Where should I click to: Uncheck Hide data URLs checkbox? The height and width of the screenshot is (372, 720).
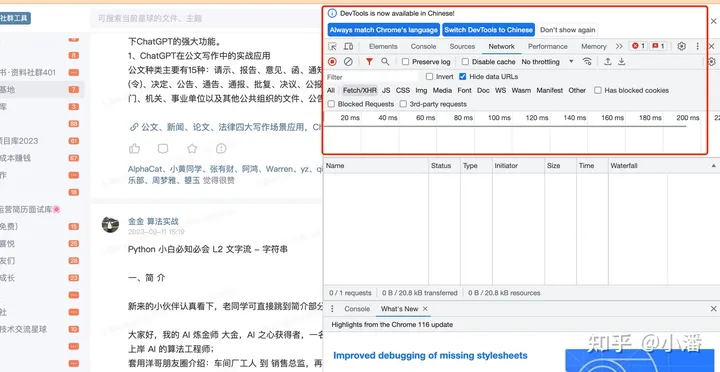(462, 77)
